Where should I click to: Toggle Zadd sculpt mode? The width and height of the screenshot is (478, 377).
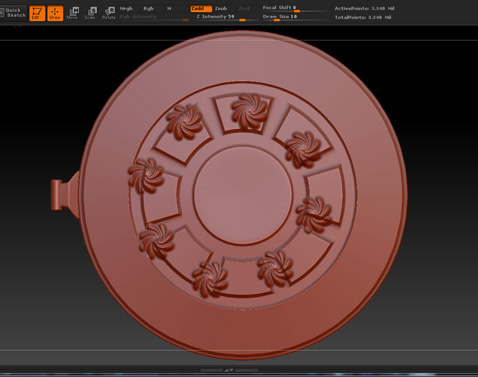(x=201, y=9)
